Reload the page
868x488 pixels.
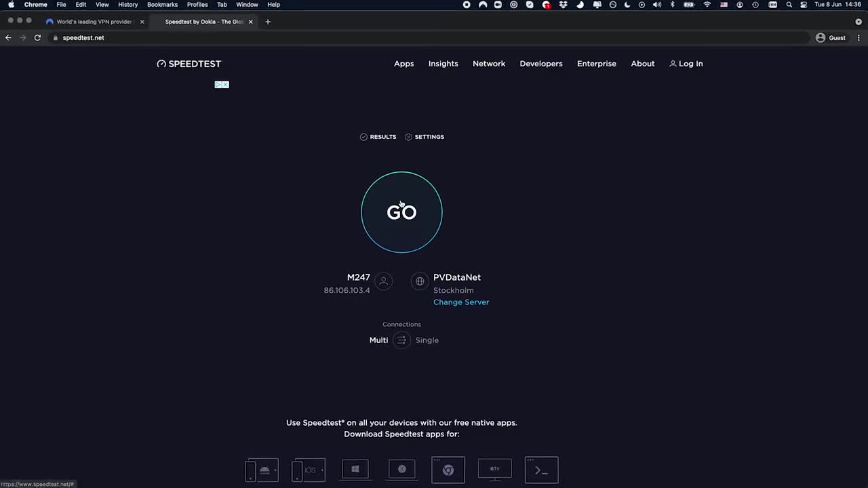pyautogui.click(x=37, y=38)
